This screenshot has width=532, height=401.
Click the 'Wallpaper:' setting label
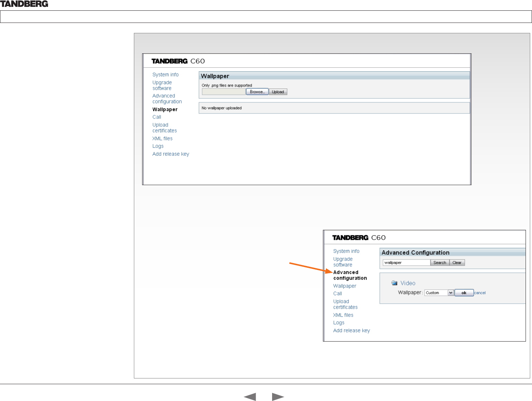[x=411, y=293]
